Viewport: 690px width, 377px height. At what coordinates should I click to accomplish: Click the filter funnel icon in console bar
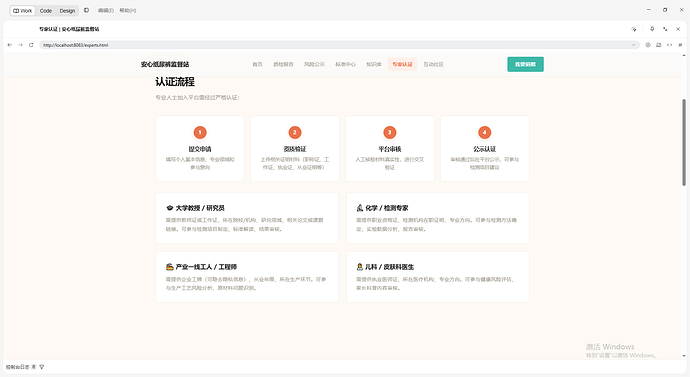point(42,367)
